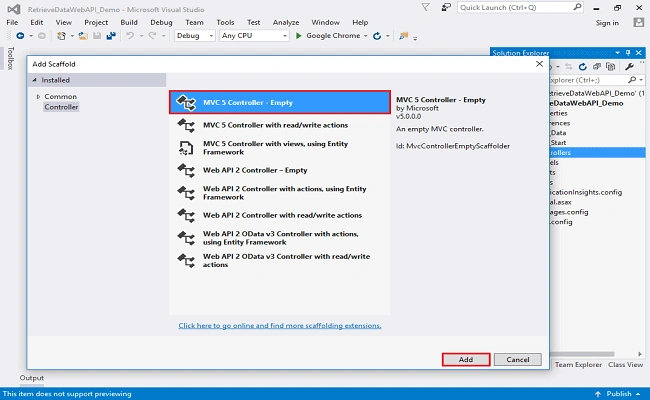Select Web API 2 OData v3 Controller with read/write actions
This screenshot has height=400, width=650.
pyautogui.click(x=280, y=260)
